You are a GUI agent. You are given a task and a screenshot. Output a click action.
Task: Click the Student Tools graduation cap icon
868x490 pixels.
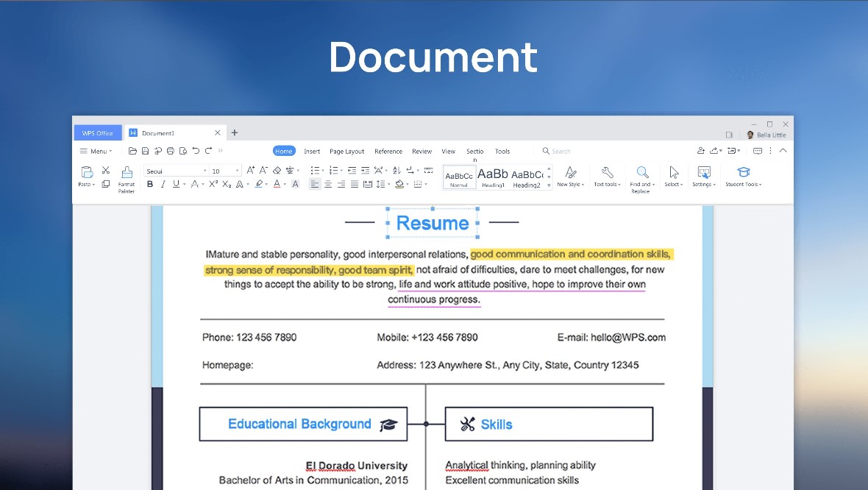pos(744,173)
